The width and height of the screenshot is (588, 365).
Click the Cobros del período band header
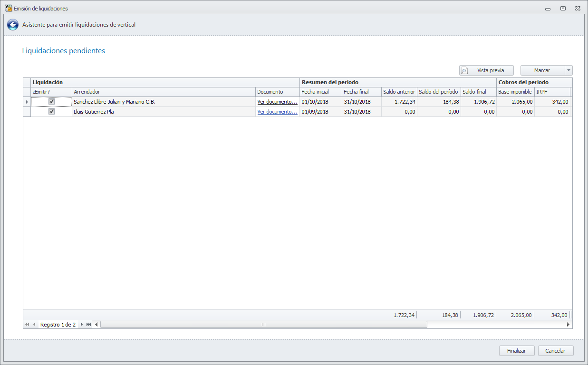pyautogui.click(x=534, y=83)
